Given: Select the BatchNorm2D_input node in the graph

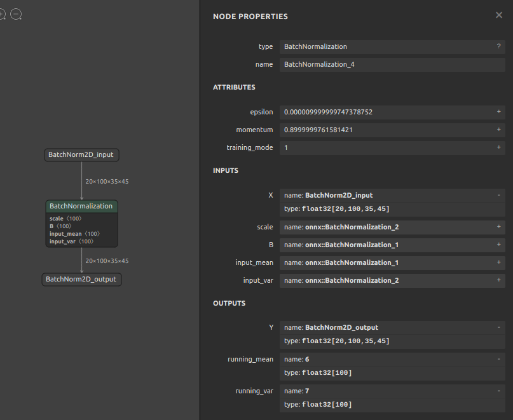Looking at the screenshot, I should pos(81,154).
